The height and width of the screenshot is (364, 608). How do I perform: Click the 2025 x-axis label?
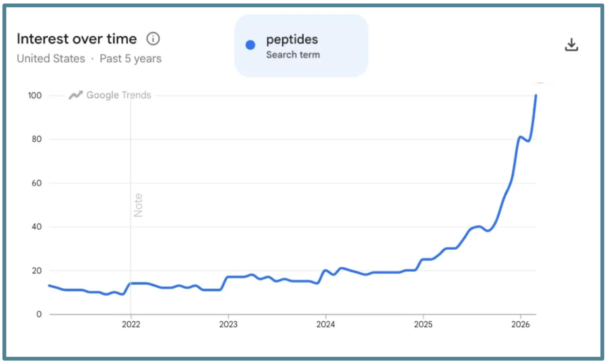423,324
